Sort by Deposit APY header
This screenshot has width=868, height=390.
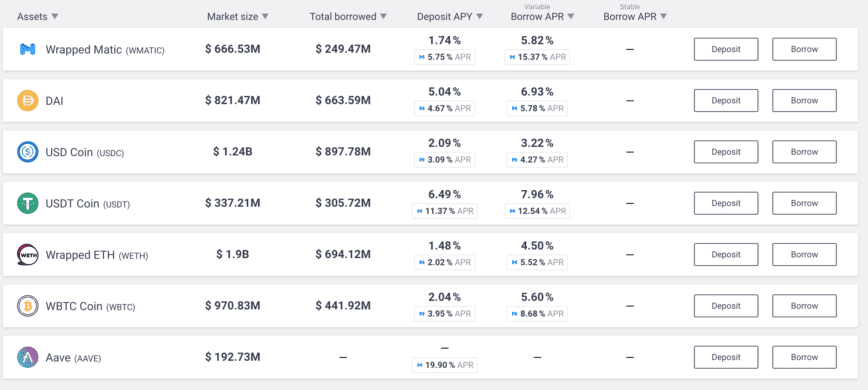point(450,17)
